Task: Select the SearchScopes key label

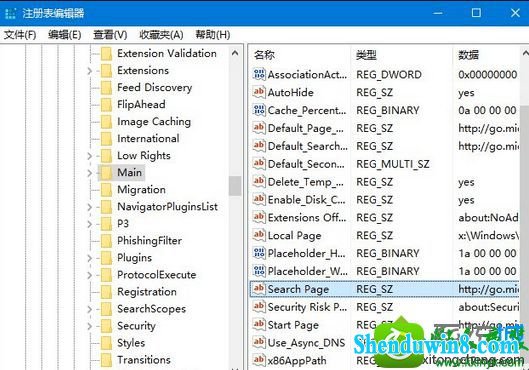Action: [151, 309]
